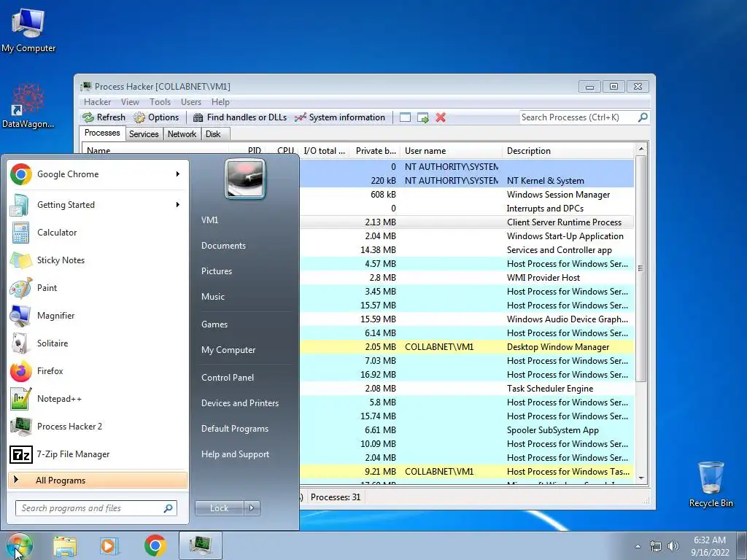Open Find handles or DLLs
This screenshot has height=560, width=747.
pyautogui.click(x=239, y=117)
